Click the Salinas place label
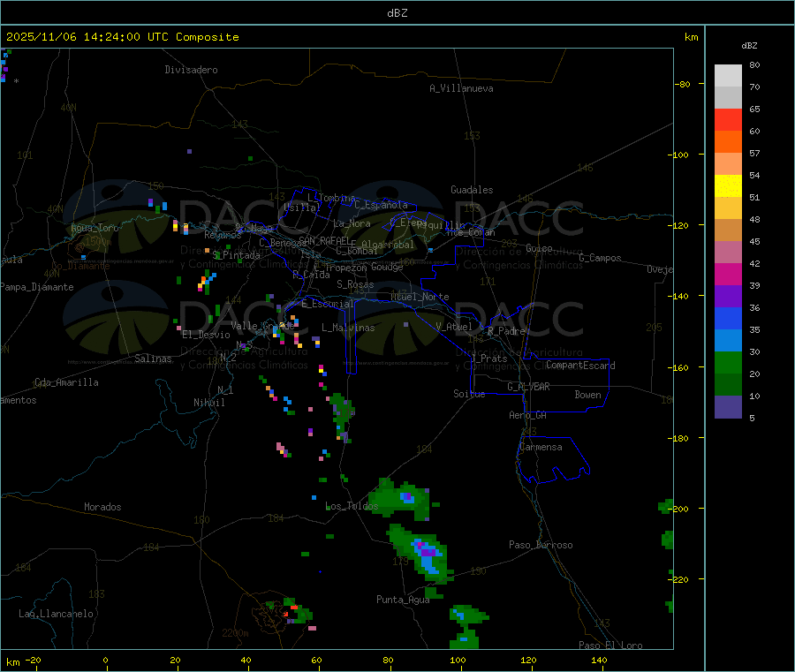This screenshot has width=795, height=672. pyautogui.click(x=153, y=359)
